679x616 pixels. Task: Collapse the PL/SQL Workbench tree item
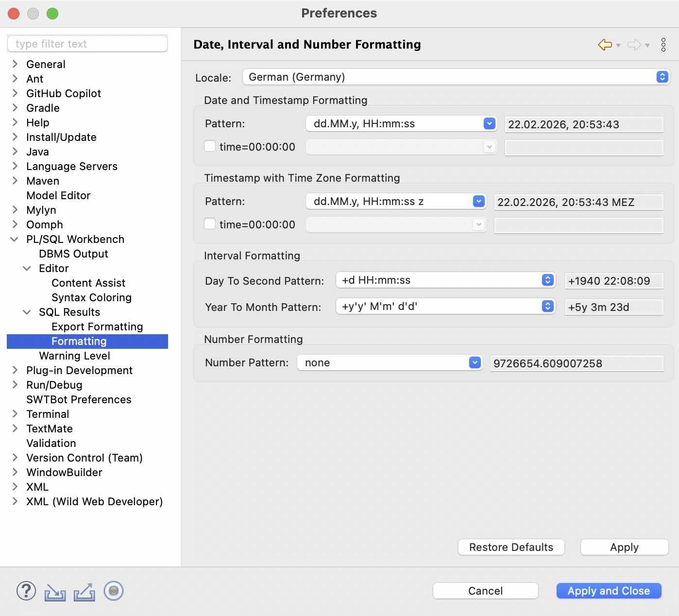point(14,239)
